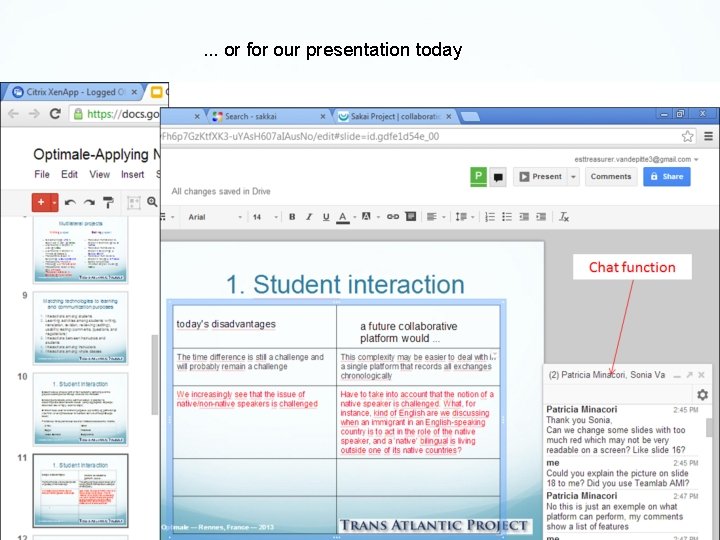720x540 pixels.
Task: Click forward arrow in back browser window
Action: (x=34, y=113)
